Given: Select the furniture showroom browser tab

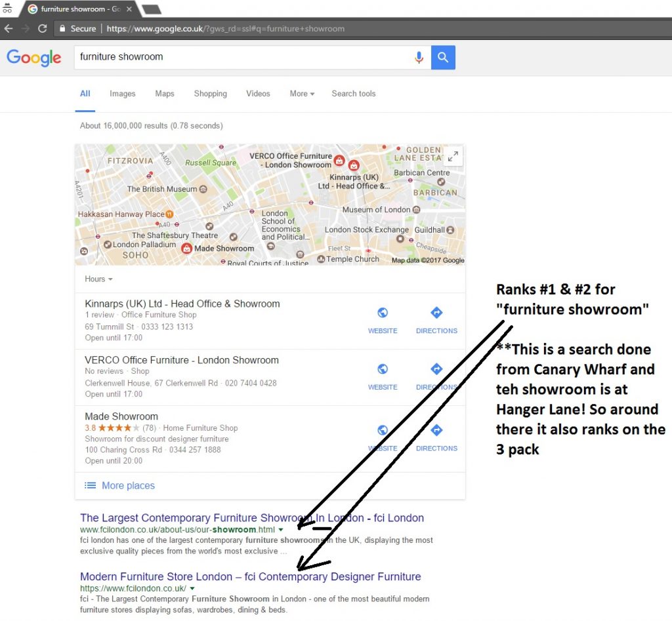Looking at the screenshot, I should [79, 9].
